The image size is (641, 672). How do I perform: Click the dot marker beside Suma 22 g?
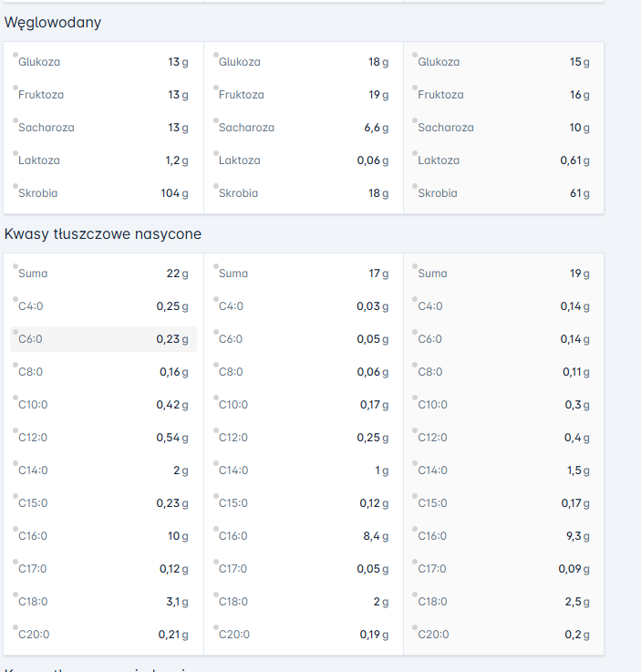point(16,265)
